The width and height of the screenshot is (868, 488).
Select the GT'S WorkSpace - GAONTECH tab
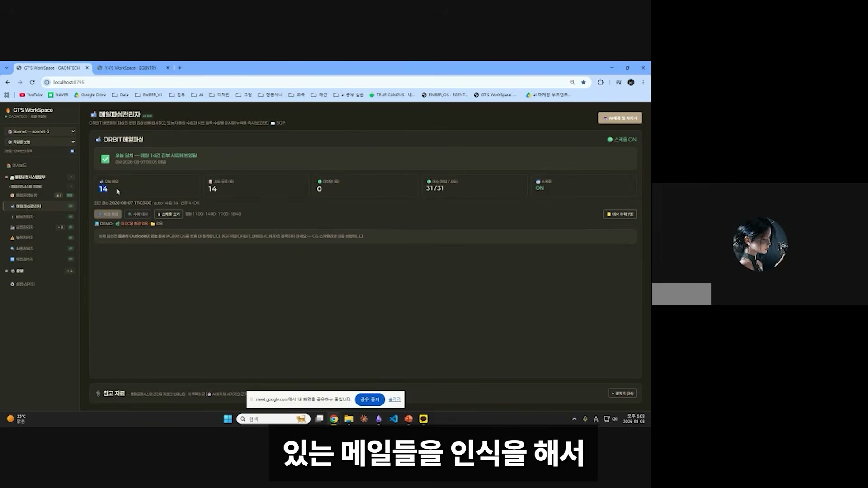[52, 68]
